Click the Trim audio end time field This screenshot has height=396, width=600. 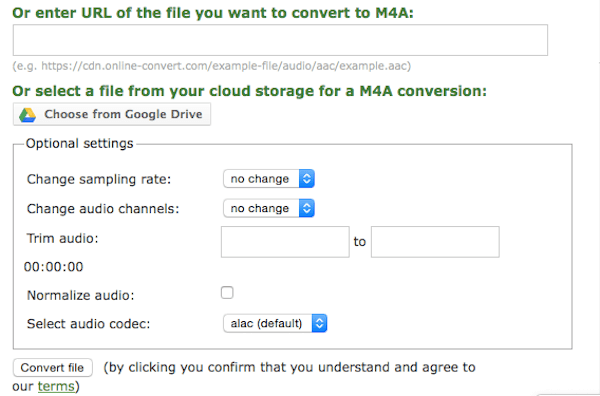coord(435,242)
